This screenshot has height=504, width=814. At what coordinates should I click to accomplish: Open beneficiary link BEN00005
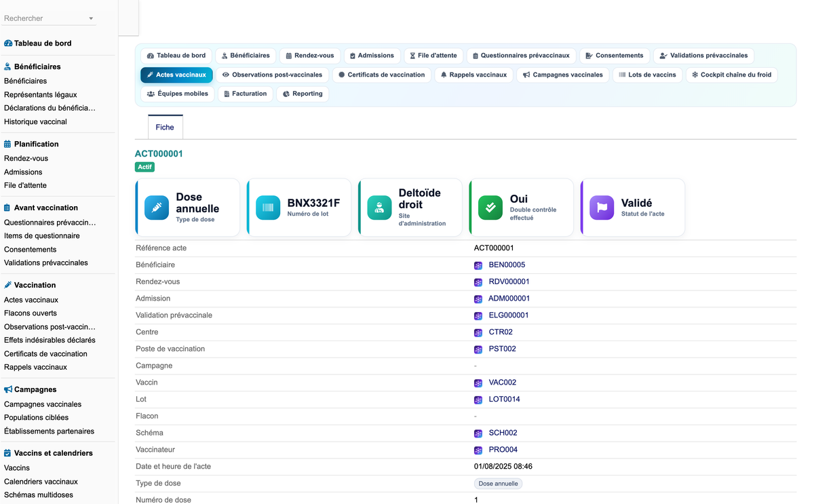pyautogui.click(x=507, y=265)
